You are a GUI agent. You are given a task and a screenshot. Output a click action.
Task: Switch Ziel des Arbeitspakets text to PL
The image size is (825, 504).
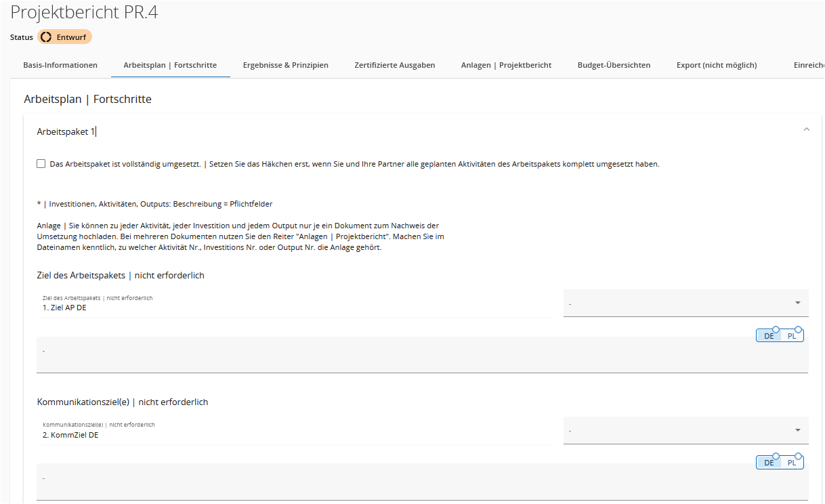click(x=791, y=336)
